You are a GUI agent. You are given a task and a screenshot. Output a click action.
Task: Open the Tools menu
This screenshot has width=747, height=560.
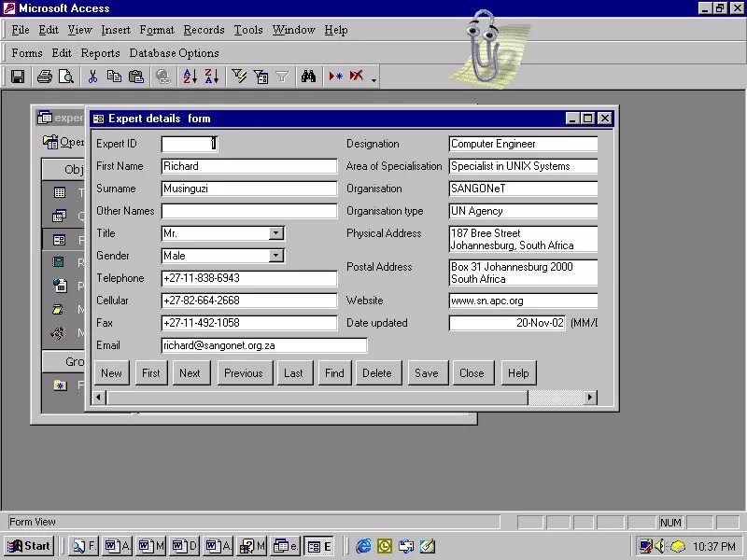tap(248, 30)
